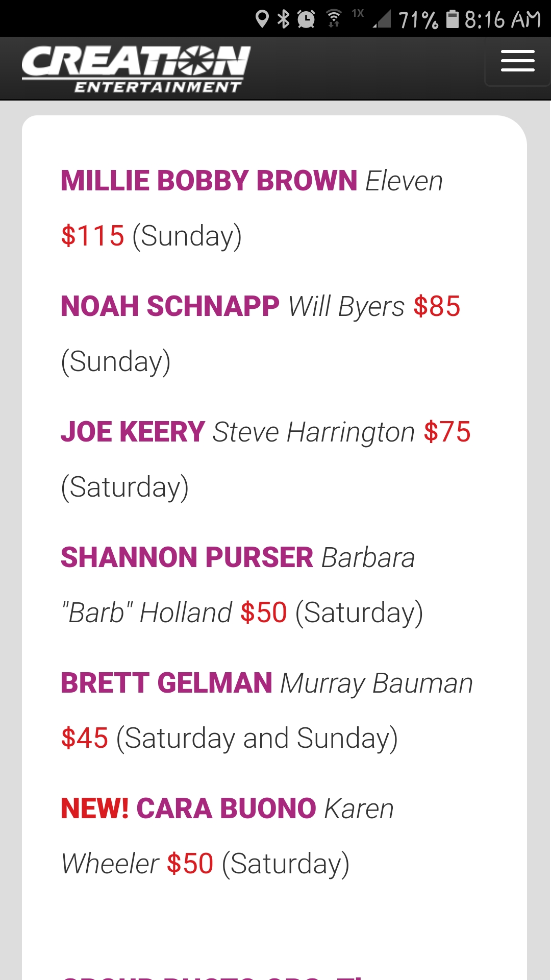Select the JOE KEERY name
Image resolution: width=551 pixels, height=980 pixels.
[x=133, y=432]
